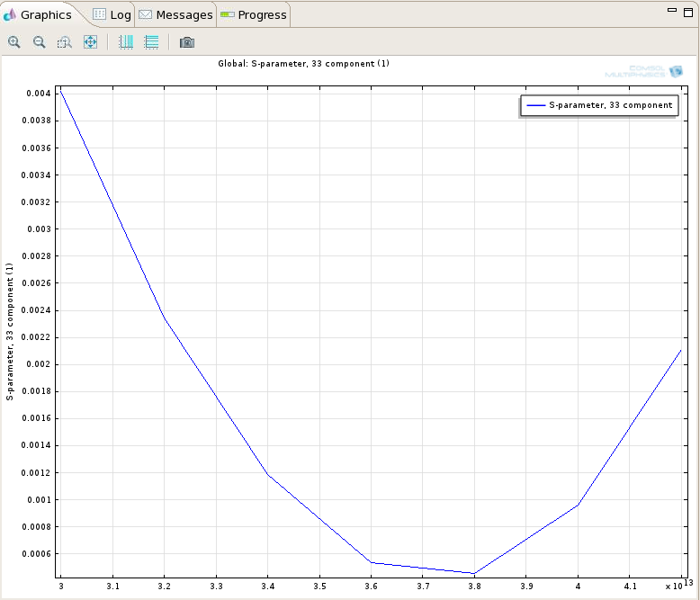Switch to the Graphics tab

[45, 14]
